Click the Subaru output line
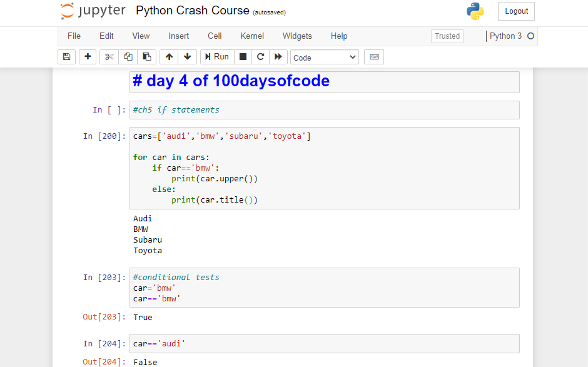 (x=148, y=239)
